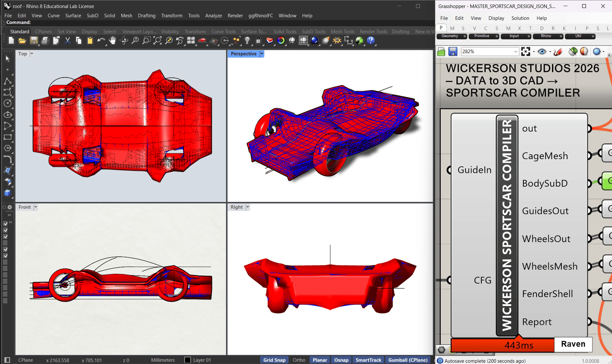
Task: Open Rhino options with the gear icon
Action: 337,40
